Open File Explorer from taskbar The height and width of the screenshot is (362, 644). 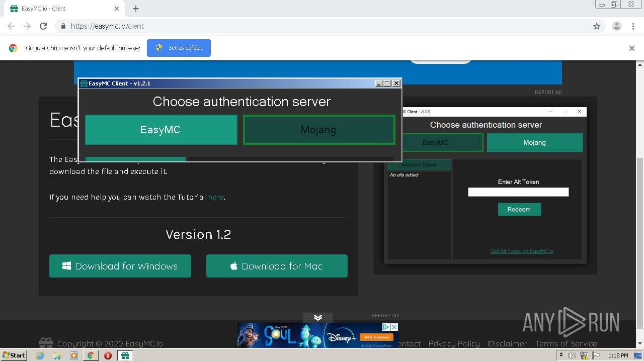[x=57, y=355]
